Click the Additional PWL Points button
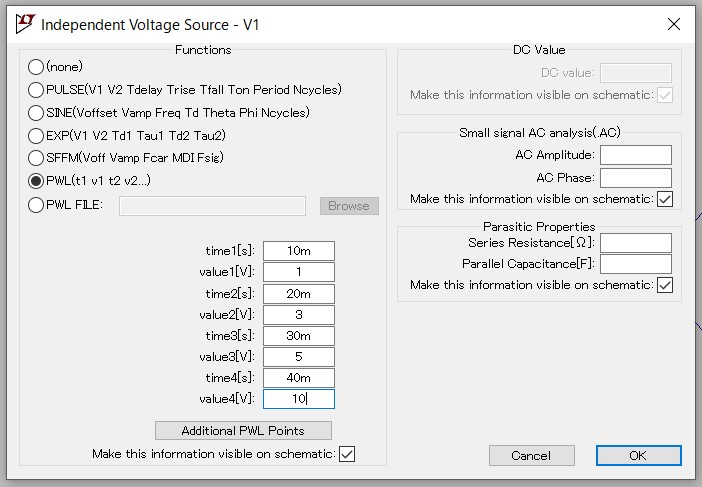This screenshot has height=487, width=702. pos(243,431)
